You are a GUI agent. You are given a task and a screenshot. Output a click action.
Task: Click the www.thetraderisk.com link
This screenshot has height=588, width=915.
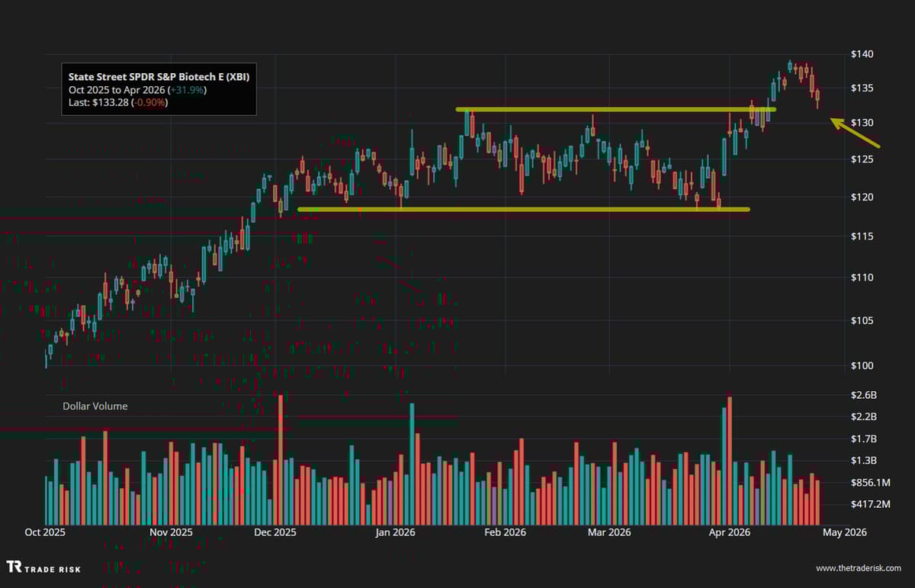[x=857, y=568]
